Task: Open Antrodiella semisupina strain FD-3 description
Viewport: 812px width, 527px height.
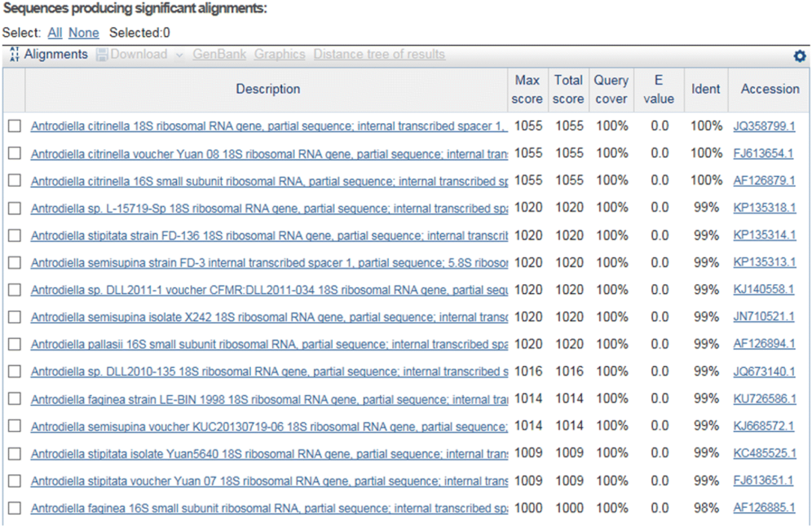Action: pos(269,262)
